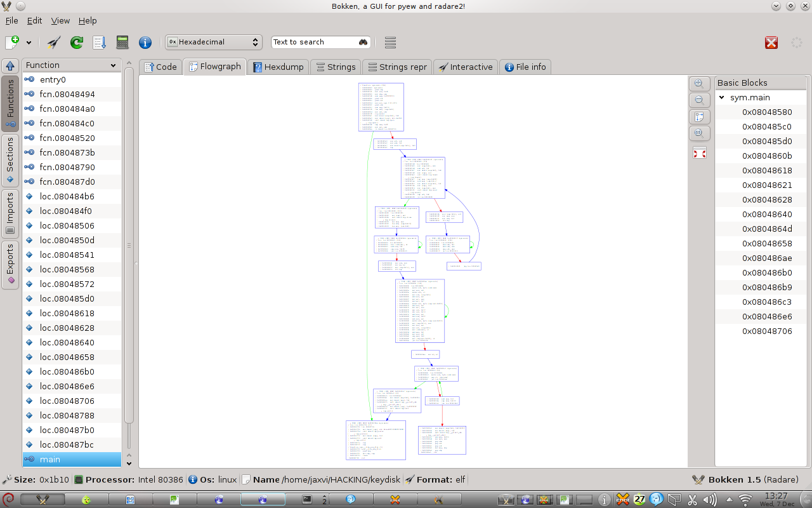Click the Text to search field
This screenshot has height=508, width=812.
(314, 42)
